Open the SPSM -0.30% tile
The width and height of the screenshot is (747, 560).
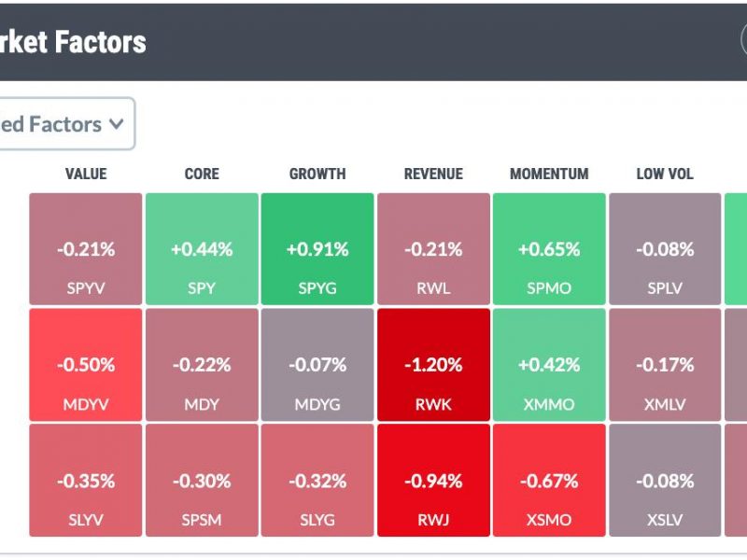click(x=202, y=481)
